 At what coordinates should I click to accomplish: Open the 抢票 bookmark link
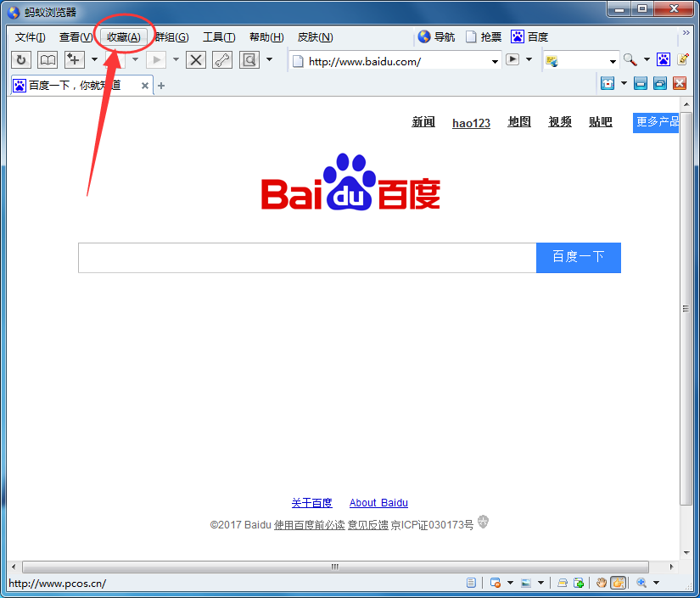click(x=484, y=37)
